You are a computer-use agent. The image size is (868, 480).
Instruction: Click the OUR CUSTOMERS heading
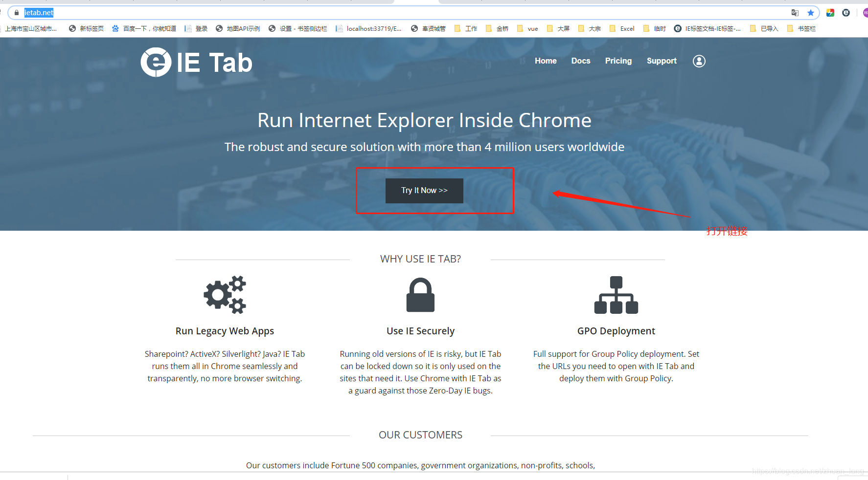[x=420, y=435]
